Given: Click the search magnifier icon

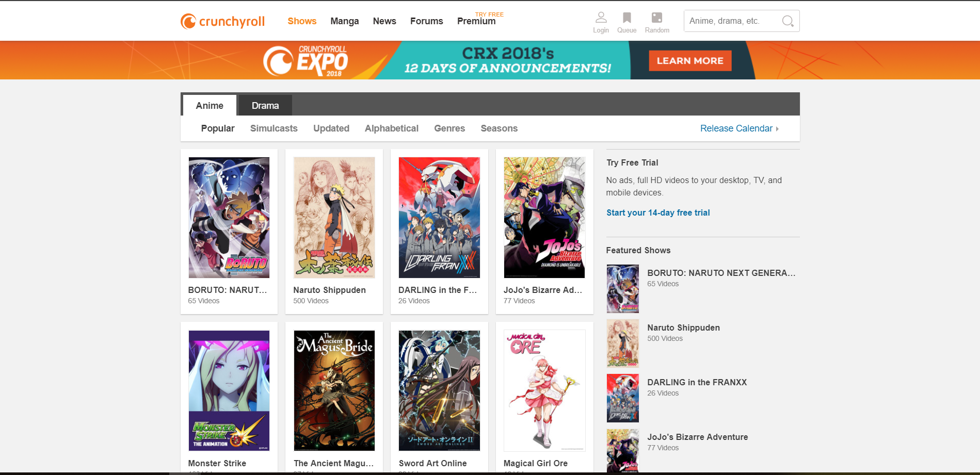Looking at the screenshot, I should pos(788,21).
